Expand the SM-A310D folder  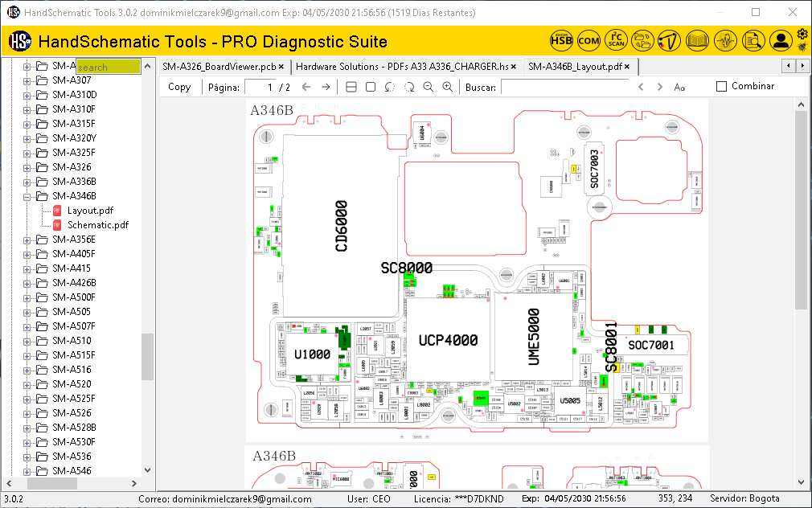click(27, 96)
